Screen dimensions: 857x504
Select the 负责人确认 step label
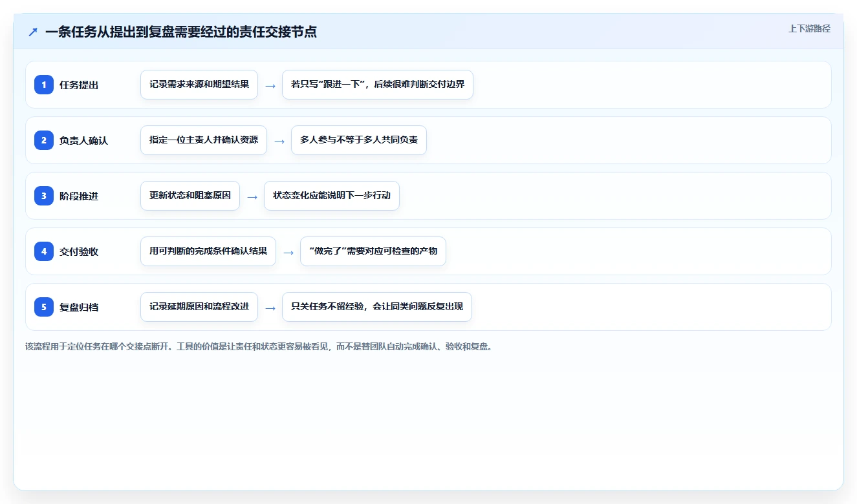[83, 140]
